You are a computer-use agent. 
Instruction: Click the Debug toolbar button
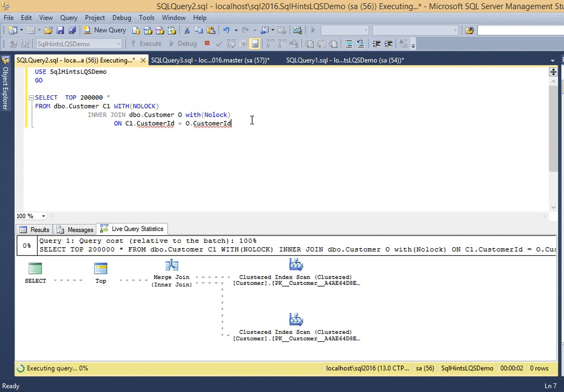[183, 44]
